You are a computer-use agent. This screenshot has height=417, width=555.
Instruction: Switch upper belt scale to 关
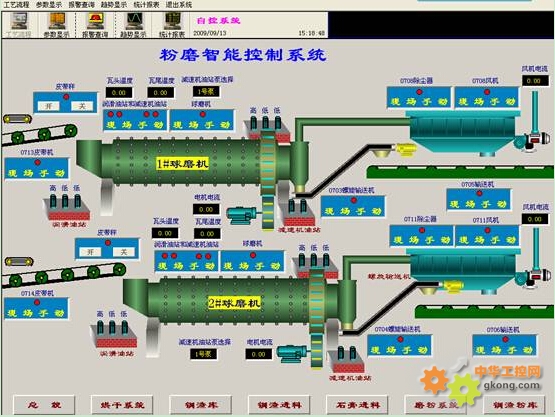82,106
